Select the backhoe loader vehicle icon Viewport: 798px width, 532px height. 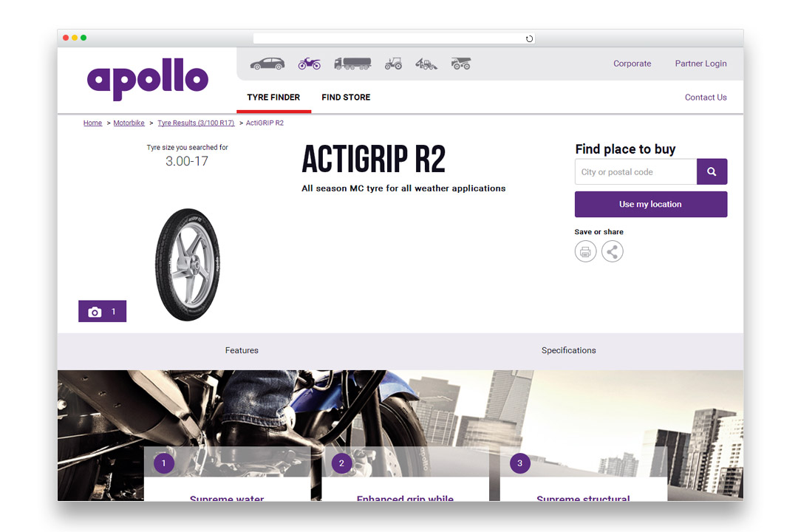click(x=426, y=64)
